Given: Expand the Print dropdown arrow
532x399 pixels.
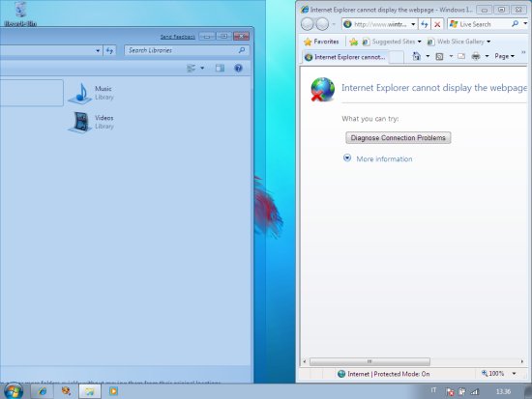Looking at the screenshot, I should pos(487,56).
